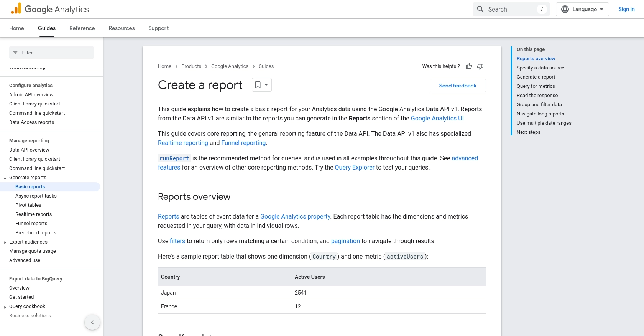Open the Home tab
644x336 pixels.
[16, 28]
